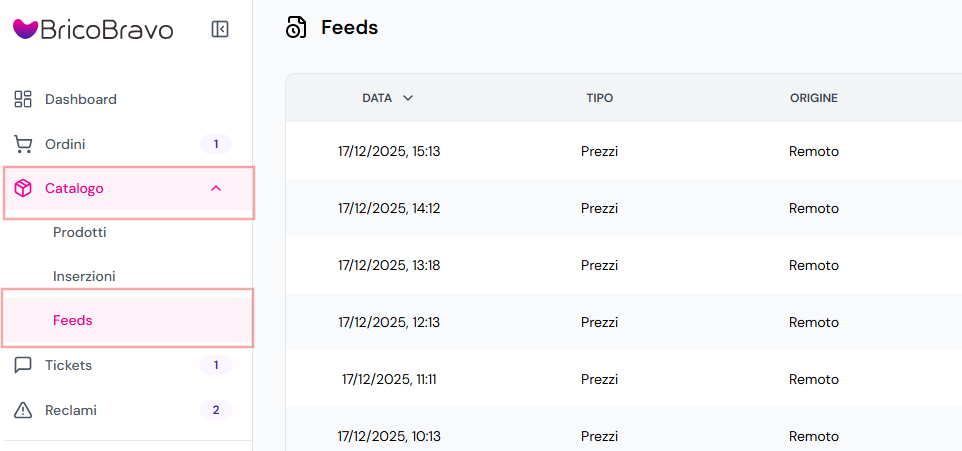Click the Catalogo box icon
The height and width of the screenshot is (451, 962).
pos(23,189)
